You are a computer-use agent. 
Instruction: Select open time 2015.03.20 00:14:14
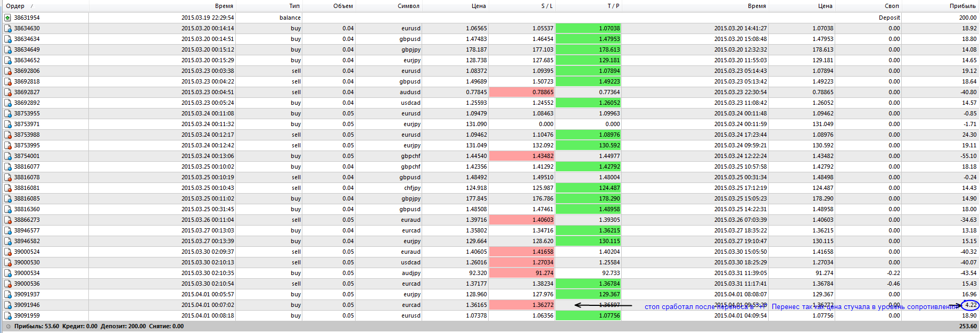pyautogui.click(x=208, y=28)
